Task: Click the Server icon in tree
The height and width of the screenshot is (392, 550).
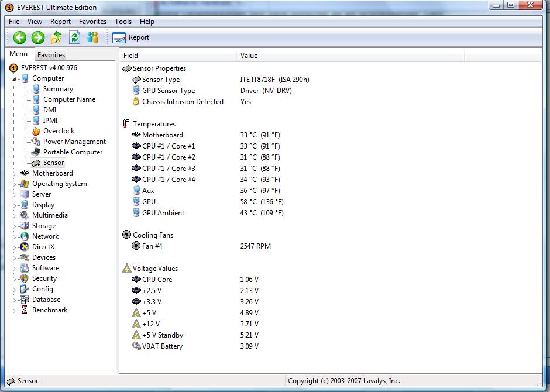Action: click(24, 194)
